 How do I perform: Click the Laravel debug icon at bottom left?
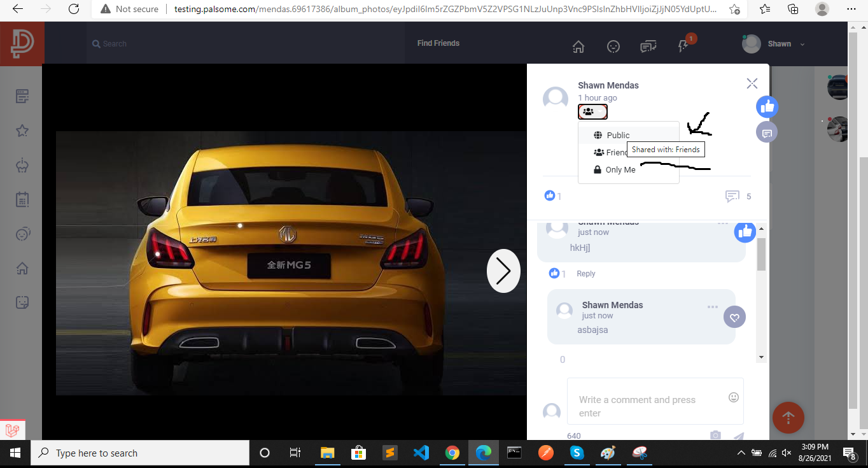11,431
